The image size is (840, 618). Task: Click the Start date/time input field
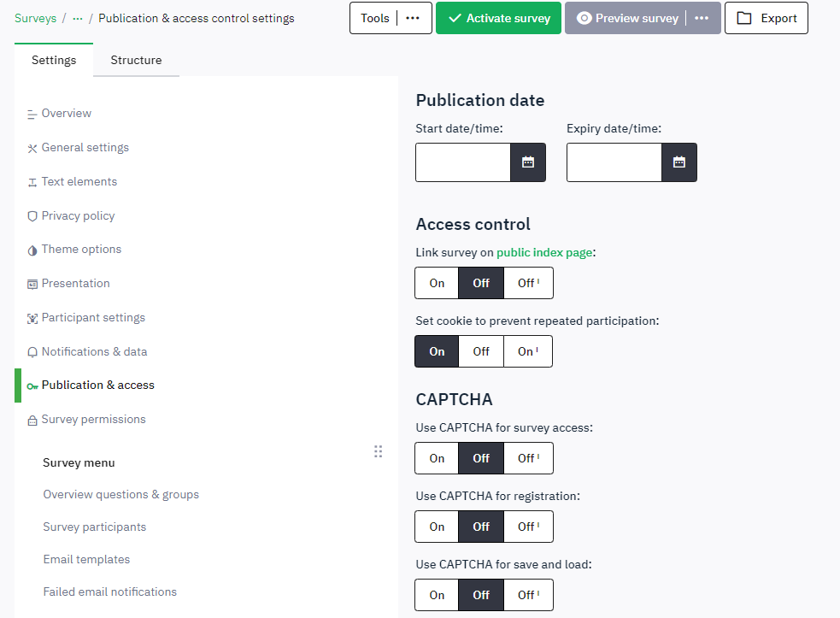463,162
